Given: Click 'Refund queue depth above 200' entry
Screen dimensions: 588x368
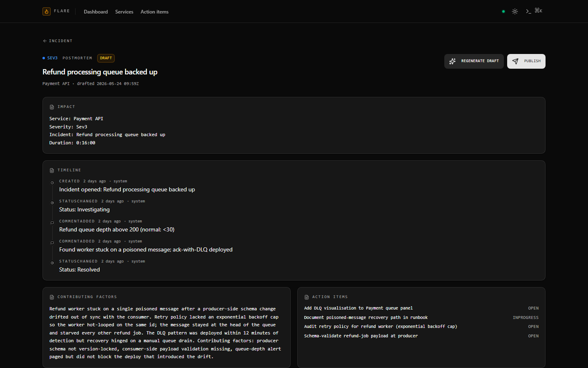Looking at the screenshot, I should 117,230.
